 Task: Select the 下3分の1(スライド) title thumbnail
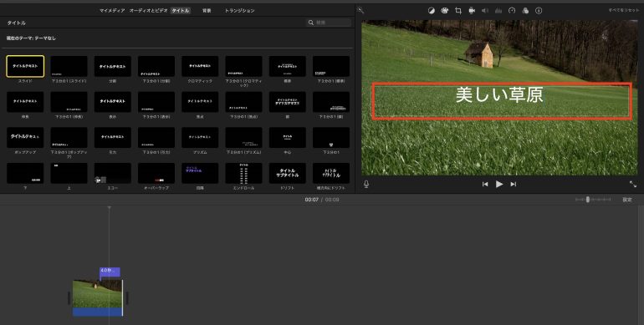point(69,67)
